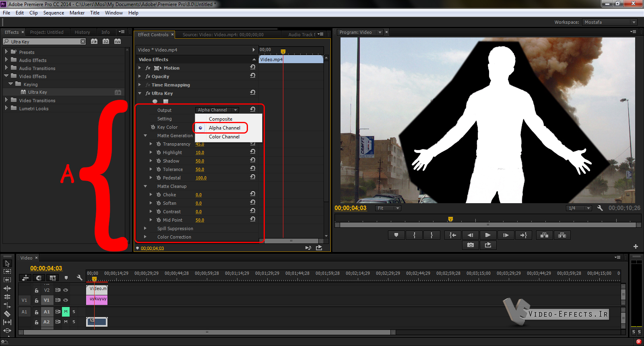Screen dimensions: 644x346
Task: Select the Razor tool
Action: coord(7,314)
